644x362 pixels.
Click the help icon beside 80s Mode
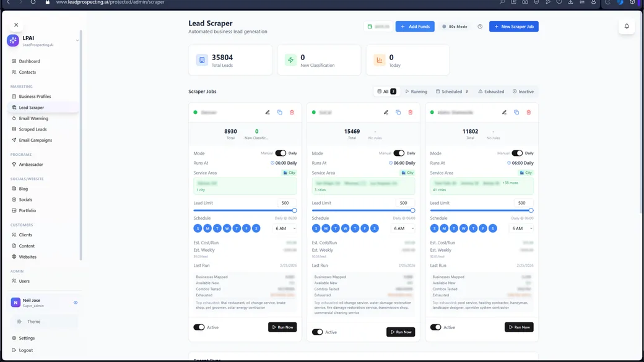click(480, 27)
